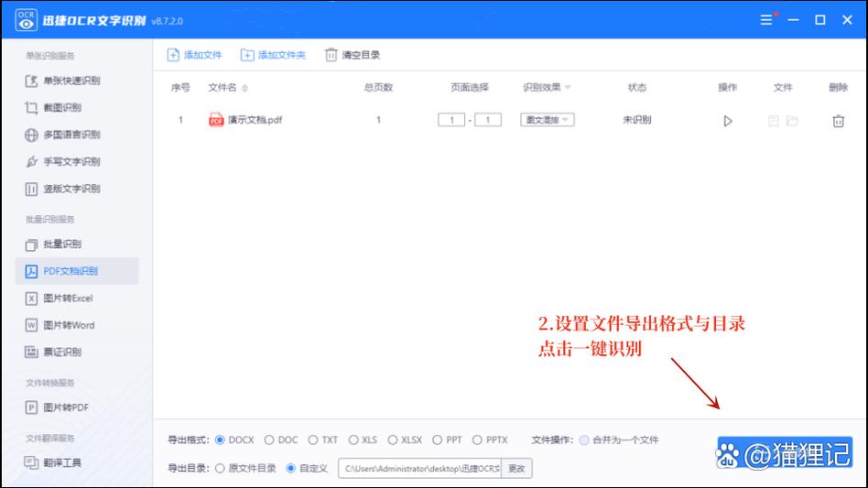Screen dimensions: 868x488
Task: Click the 状态 column header
Action: [637, 87]
